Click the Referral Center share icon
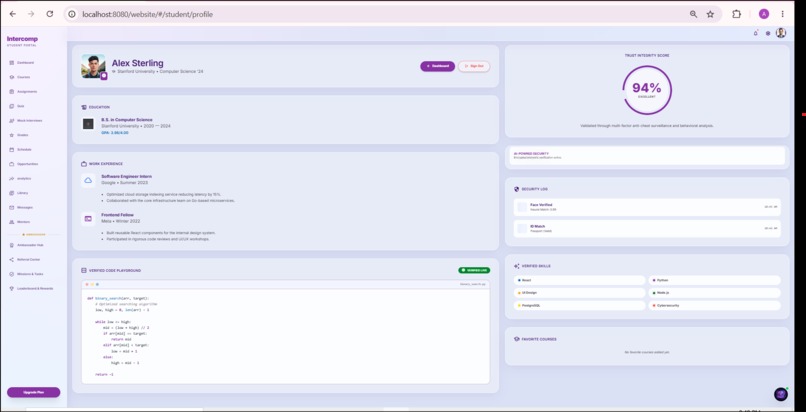 point(11,259)
